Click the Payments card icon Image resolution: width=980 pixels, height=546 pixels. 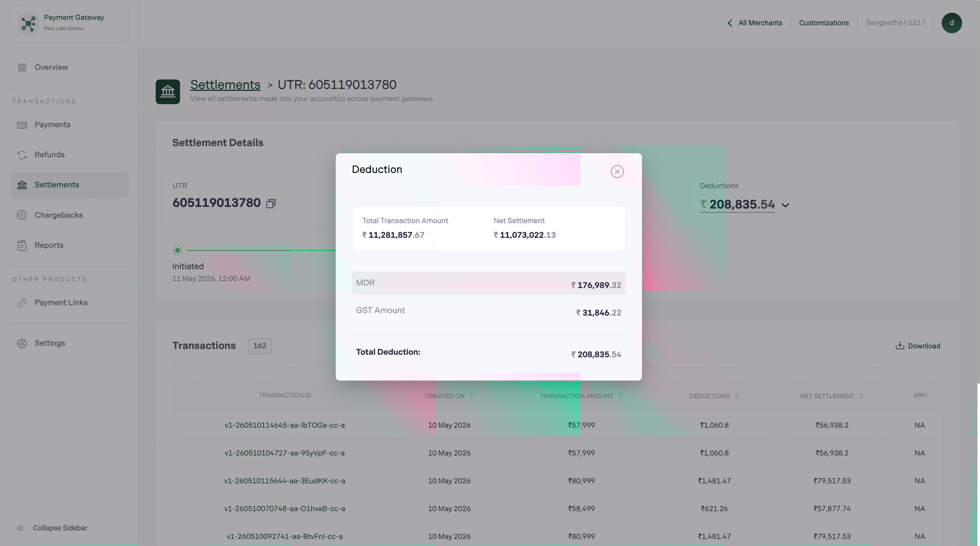point(22,125)
